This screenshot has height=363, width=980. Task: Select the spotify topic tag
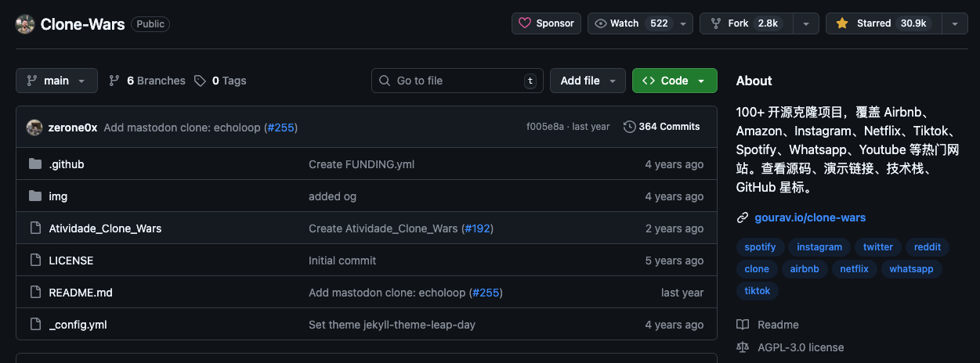(760, 247)
